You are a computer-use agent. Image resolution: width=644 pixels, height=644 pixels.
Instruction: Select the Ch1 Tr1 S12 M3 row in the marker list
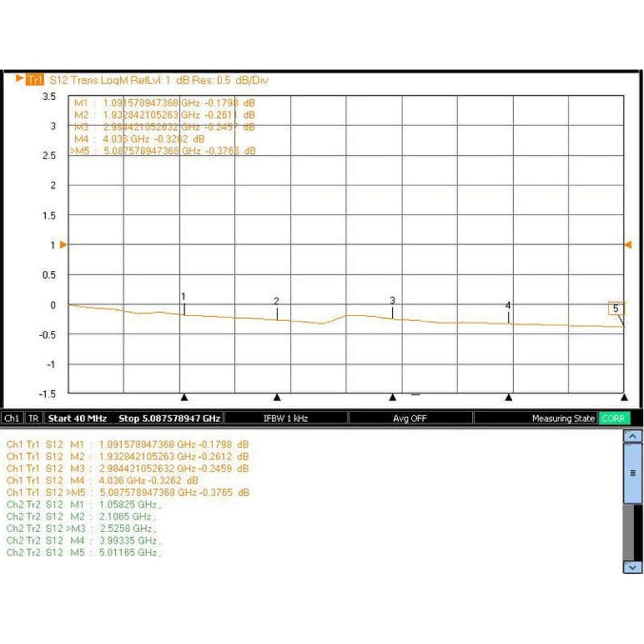[x=128, y=468]
